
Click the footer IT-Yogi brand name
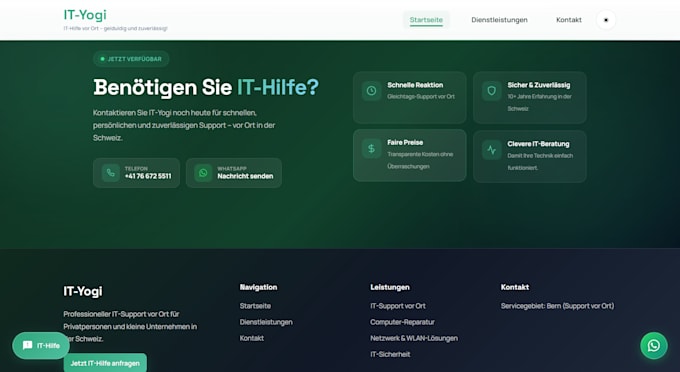point(83,291)
